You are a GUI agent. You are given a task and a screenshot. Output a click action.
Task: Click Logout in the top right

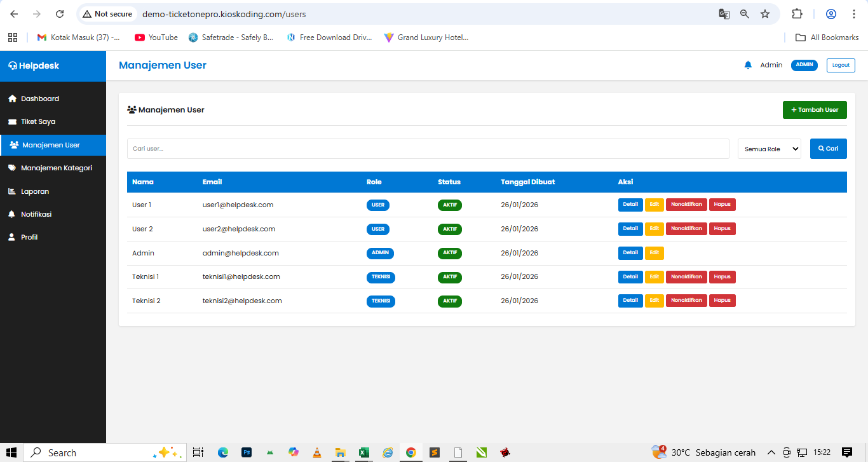(840, 65)
